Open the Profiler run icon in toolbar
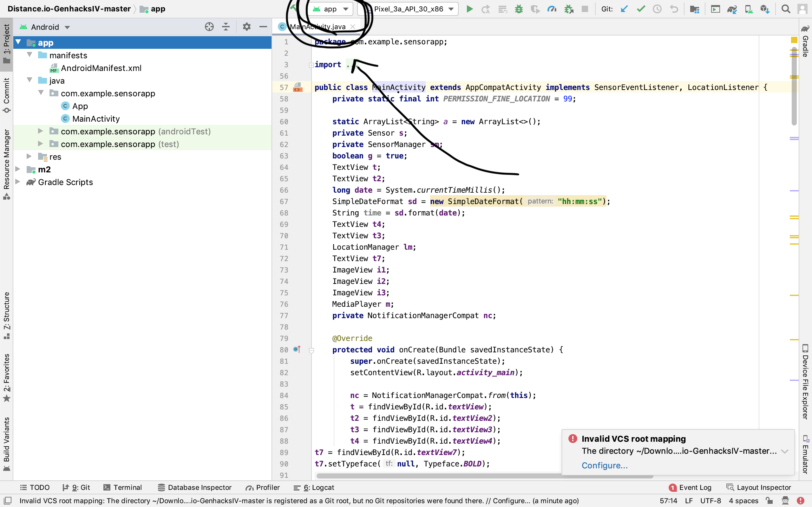 (552, 9)
